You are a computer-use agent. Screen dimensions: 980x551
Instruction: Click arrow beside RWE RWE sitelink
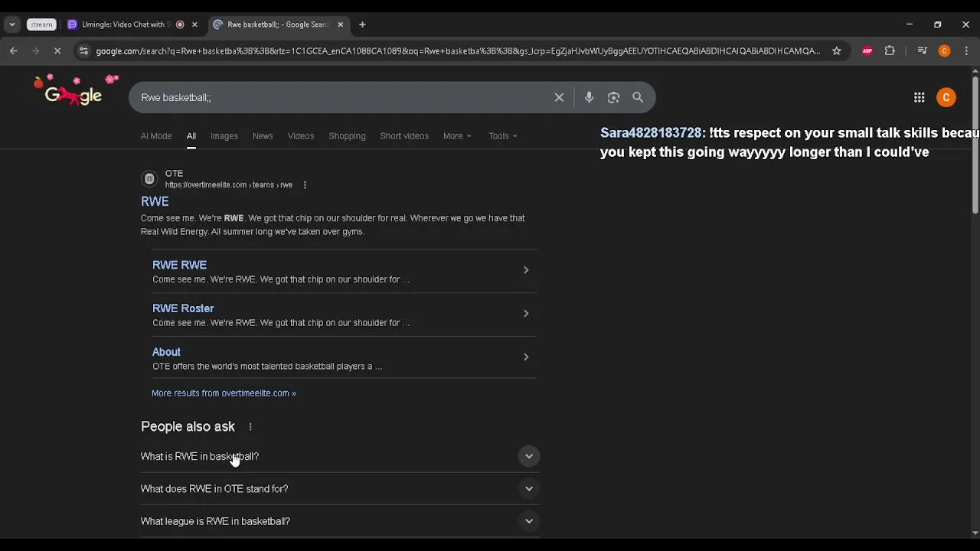(526, 270)
